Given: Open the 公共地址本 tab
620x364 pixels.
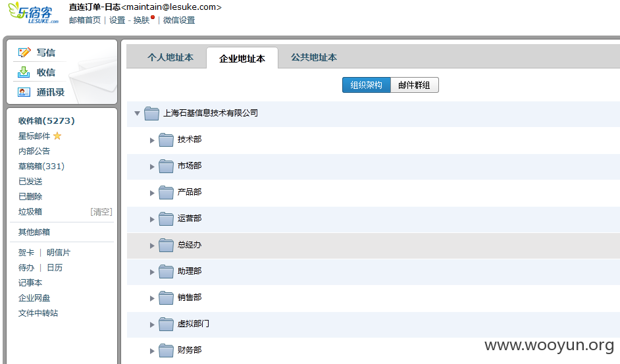Looking at the screenshot, I should point(314,57).
